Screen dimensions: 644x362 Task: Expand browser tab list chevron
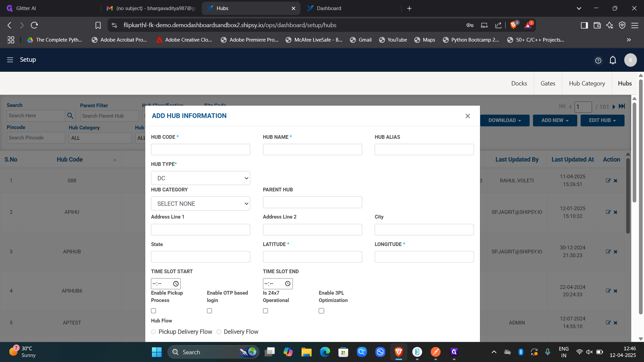click(x=579, y=8)
